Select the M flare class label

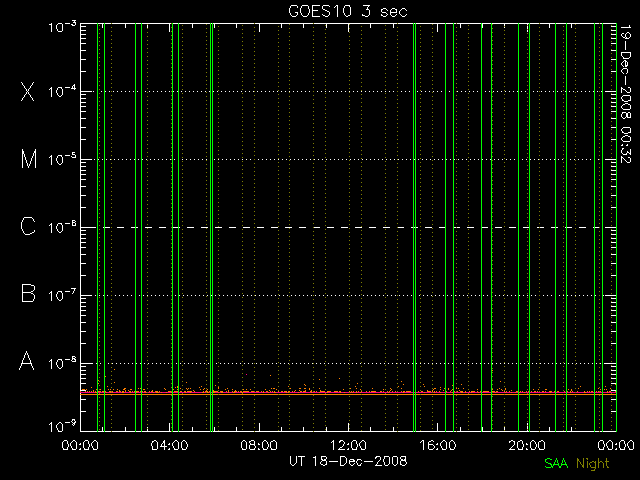coord(29,159)
